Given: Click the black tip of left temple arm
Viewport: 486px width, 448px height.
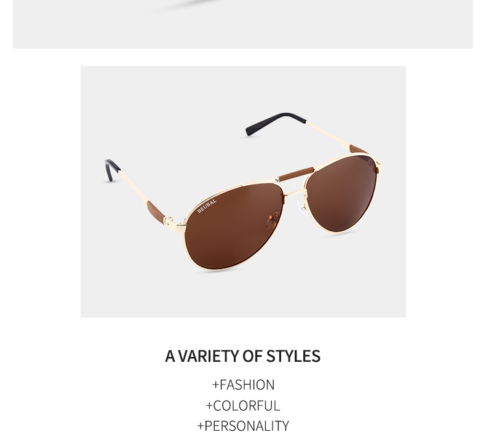Looking at the screenshot, I should [x=111, y=170].
